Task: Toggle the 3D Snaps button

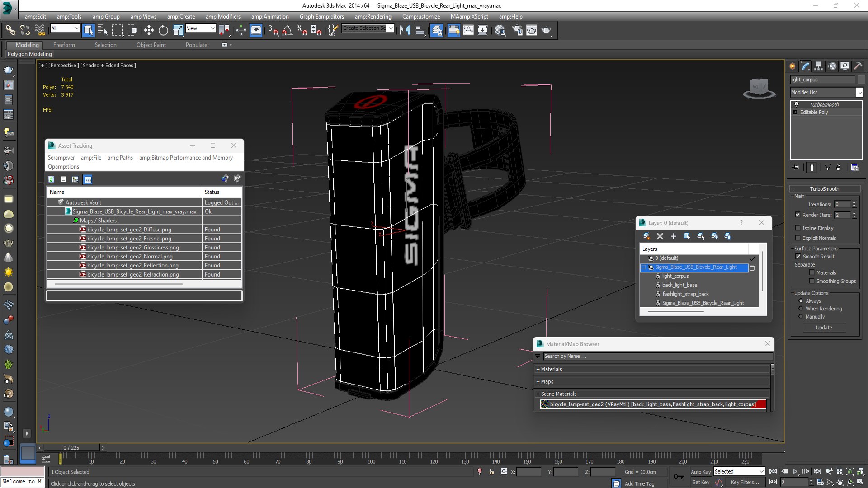Action: (273, 30)
